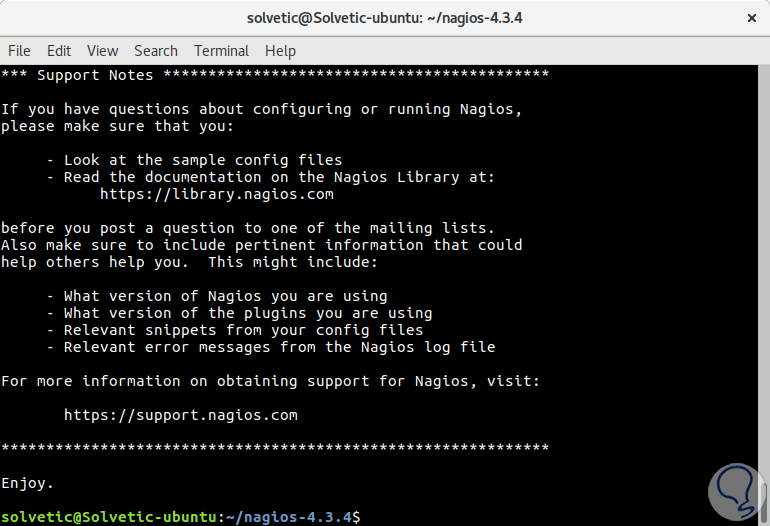
Task: Click the window title bar text
Action: [x=385, y=18]
